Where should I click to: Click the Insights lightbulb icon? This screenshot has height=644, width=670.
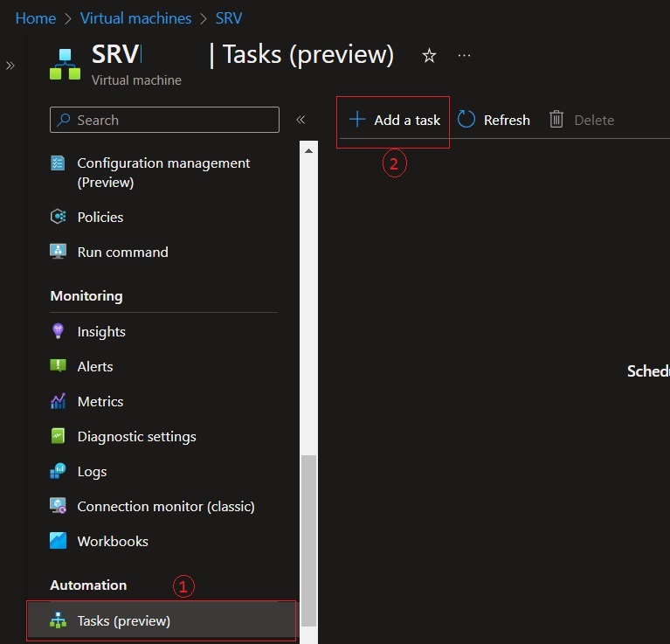(59, 331)
